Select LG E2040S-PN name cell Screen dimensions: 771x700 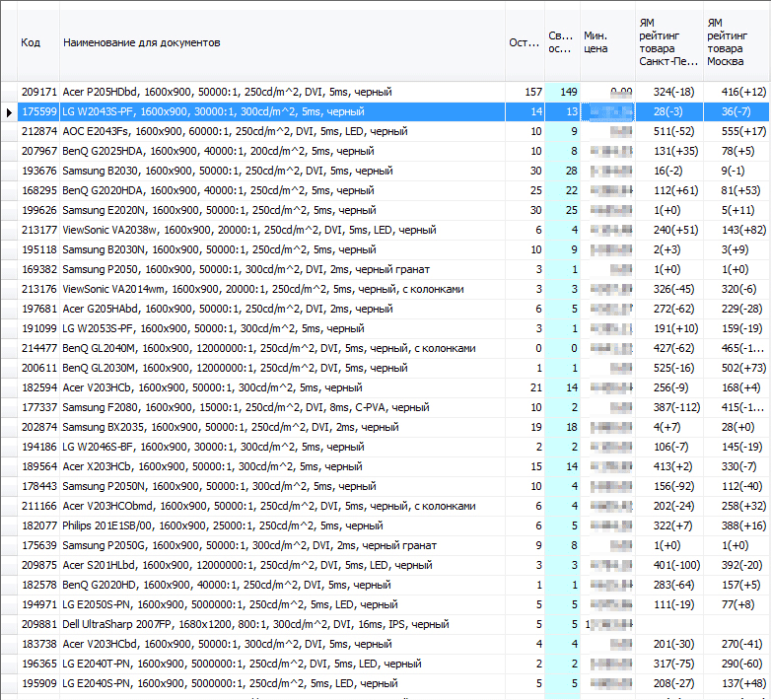tap(282, 683)
